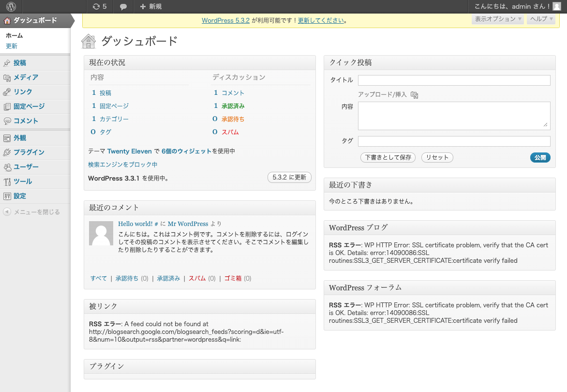Screen dimensions: 567x392
Task: Click the タグ link in 現在の状況
Action: pos(105,132)
